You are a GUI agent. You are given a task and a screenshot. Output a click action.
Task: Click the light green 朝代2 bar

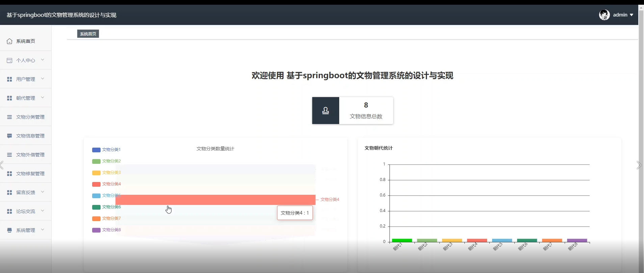coord(427,240)
